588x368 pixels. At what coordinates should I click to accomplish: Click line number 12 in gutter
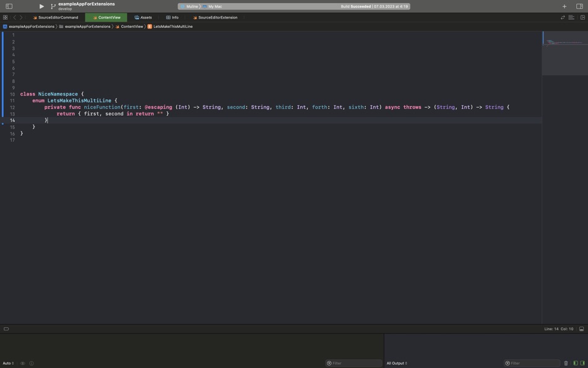12,107
